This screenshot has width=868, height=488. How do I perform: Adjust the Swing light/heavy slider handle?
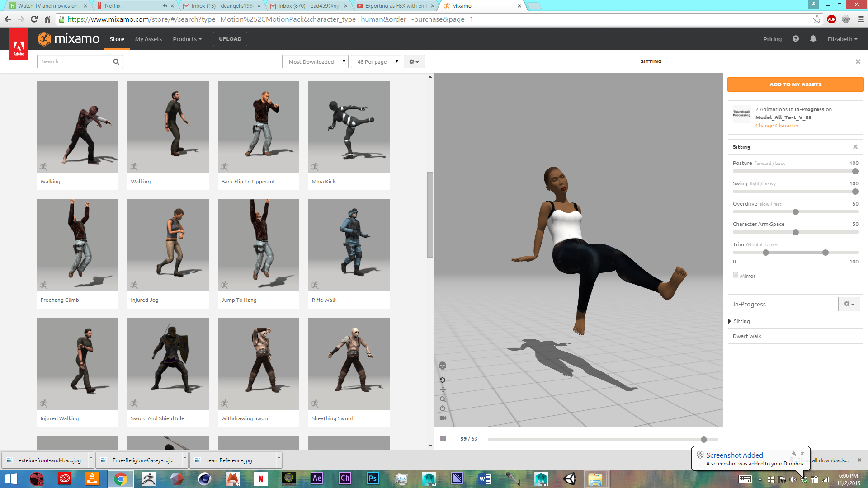(x=855, y=192)
